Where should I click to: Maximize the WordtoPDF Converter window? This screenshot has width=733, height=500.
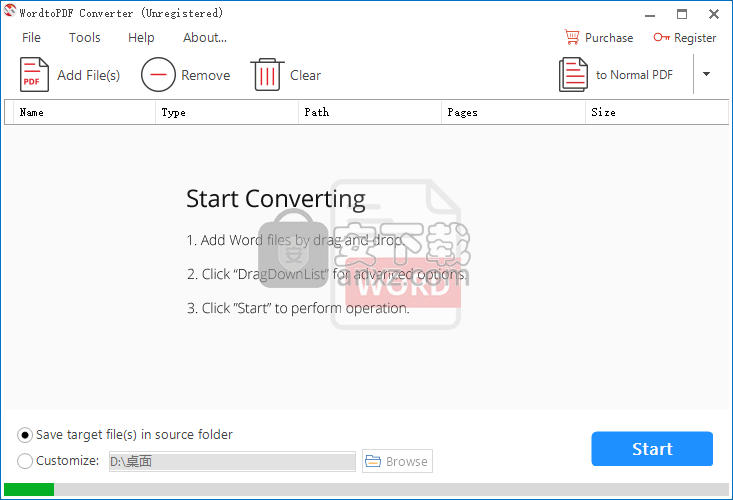pos(682,14)
